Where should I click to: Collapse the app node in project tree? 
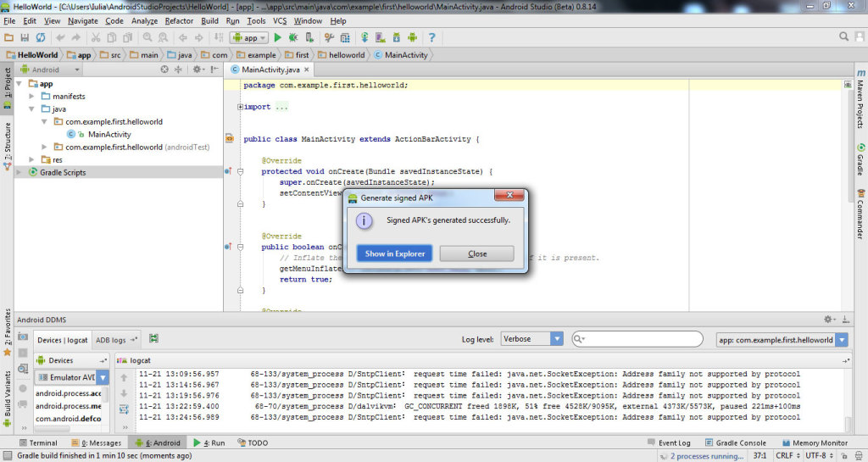(19, 84)
